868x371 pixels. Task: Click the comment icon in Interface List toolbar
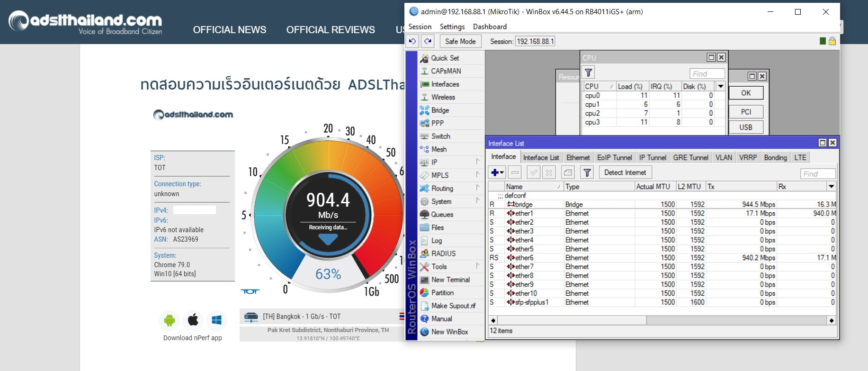click(568, 172)
